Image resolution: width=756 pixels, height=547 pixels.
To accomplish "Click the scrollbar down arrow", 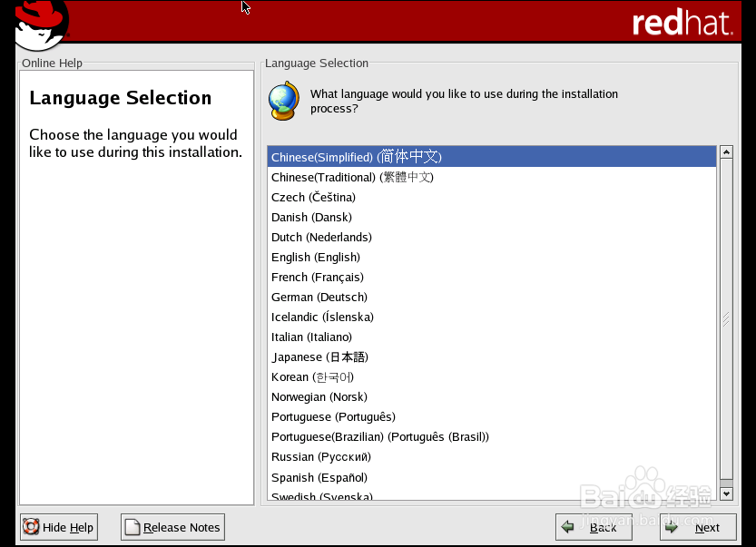I will pyautogui.click(x=726, y=493).
